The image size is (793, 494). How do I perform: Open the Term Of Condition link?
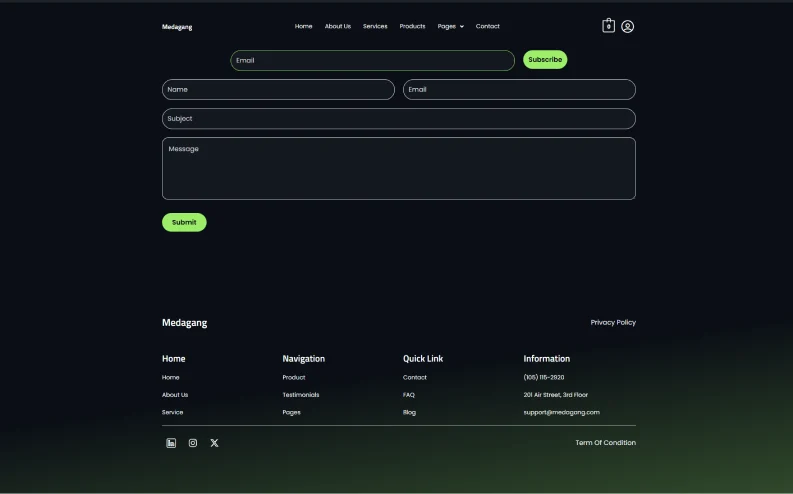pyautogui.click(x=605, y=442)
